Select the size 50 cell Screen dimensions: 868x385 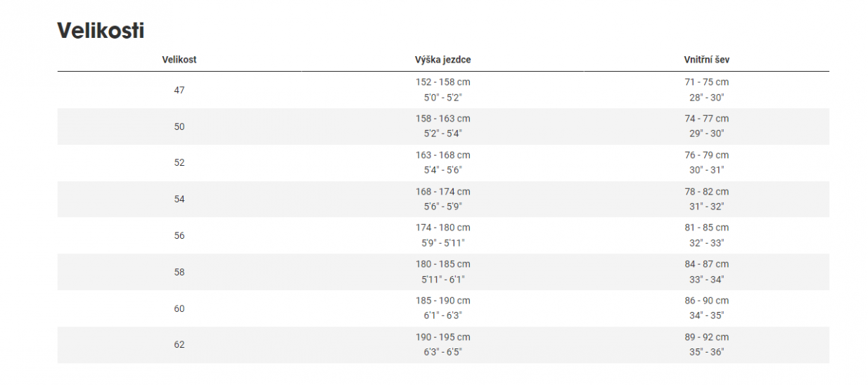[179, 126]
